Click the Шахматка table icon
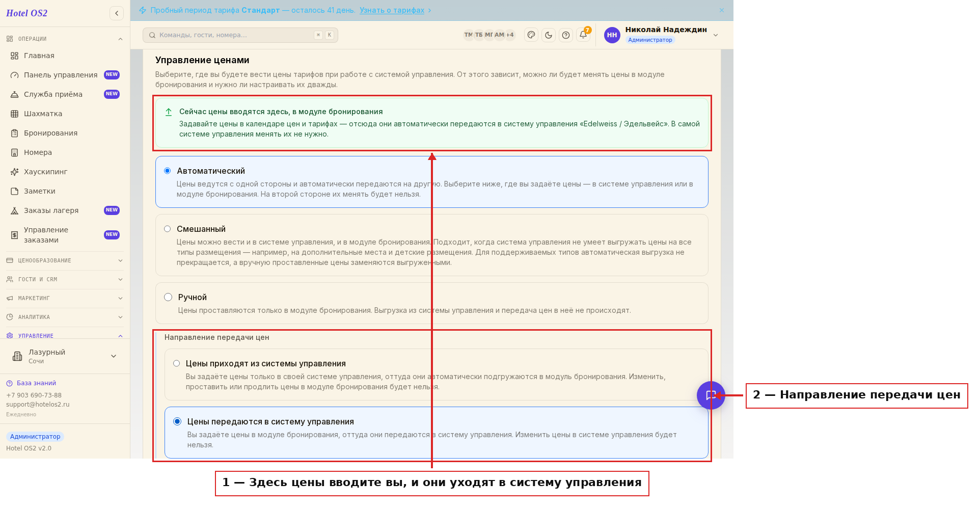 point(15,114)
